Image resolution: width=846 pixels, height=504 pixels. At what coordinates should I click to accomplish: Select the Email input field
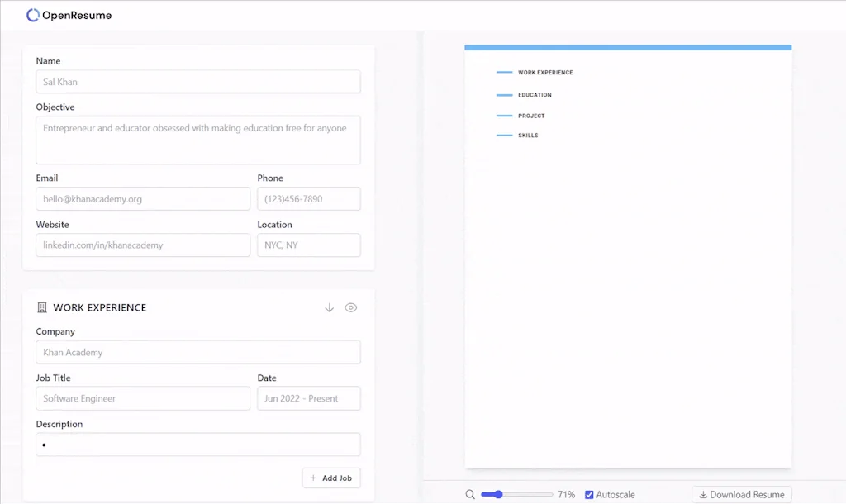click(x=142, y=198)
